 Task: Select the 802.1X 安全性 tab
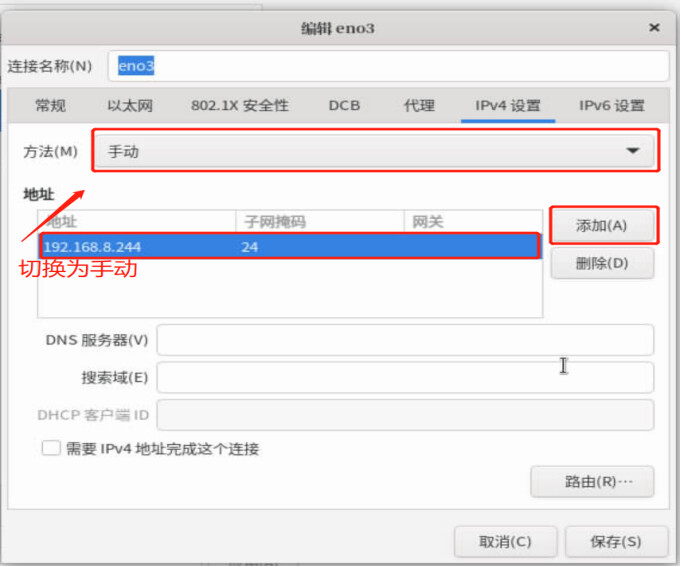click(x=239, y=106)
